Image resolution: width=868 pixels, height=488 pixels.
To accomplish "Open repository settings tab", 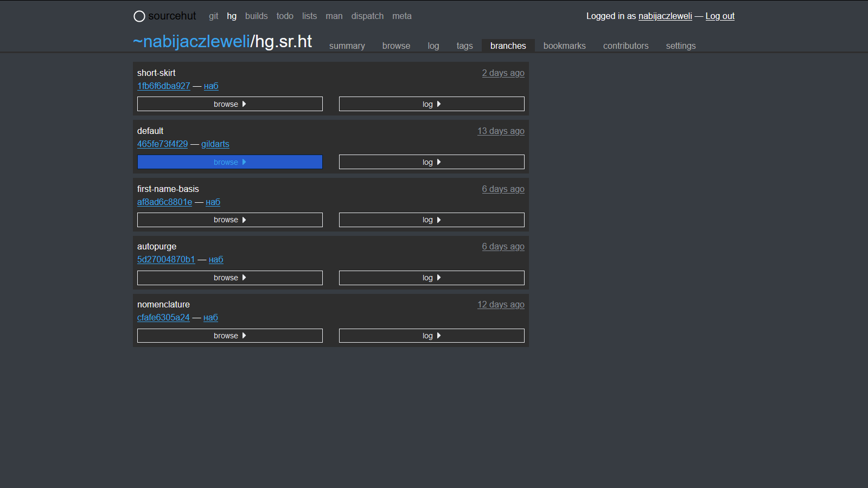I will [680, 46].
